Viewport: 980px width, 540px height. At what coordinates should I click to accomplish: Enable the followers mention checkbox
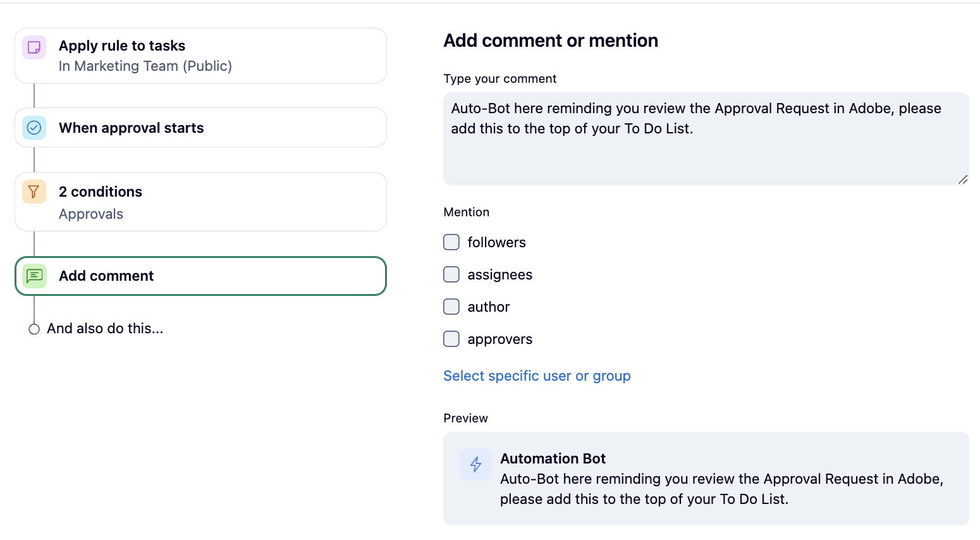pyautogui.click(x=451, y=242)
